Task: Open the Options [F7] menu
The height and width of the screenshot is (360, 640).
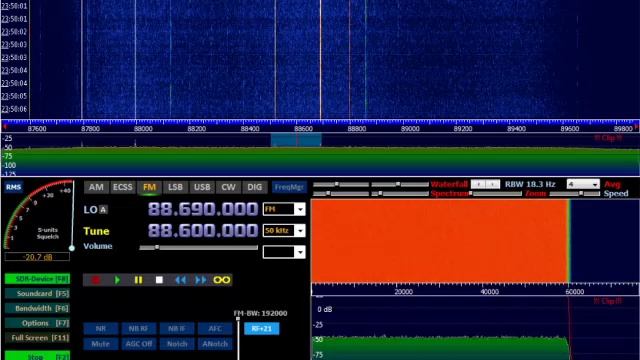Action: pos(38,323)
